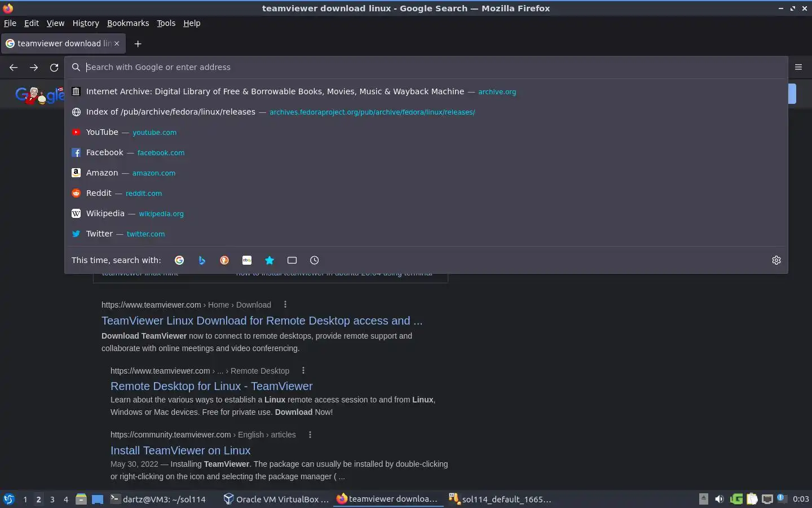Screen dimensions: 812x508
Task: Choose Twitter suggestion
Action: point(426,234)
